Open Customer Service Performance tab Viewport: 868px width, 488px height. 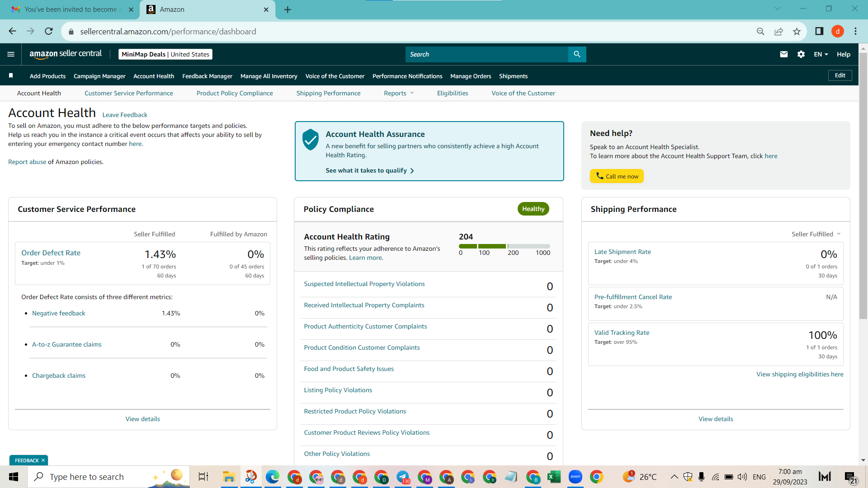pos(128,93)
